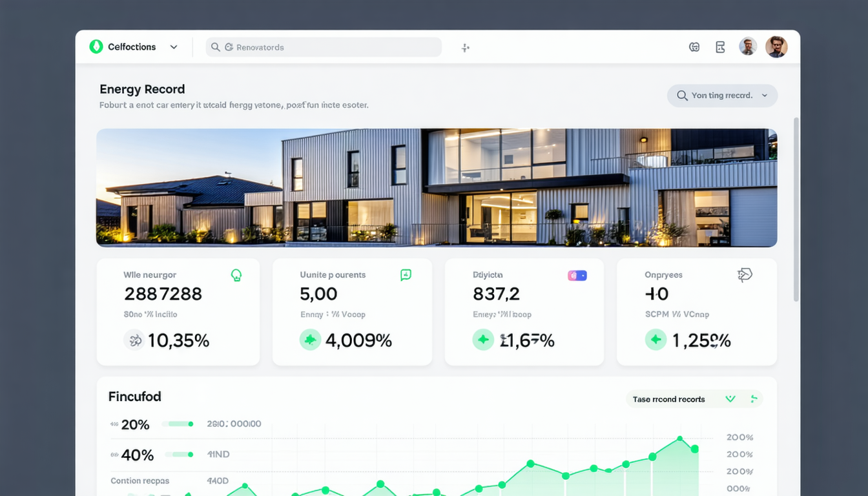Open the Yon ting rrecord dropdown
Viewport: 868px width, 496px height.
722,96
